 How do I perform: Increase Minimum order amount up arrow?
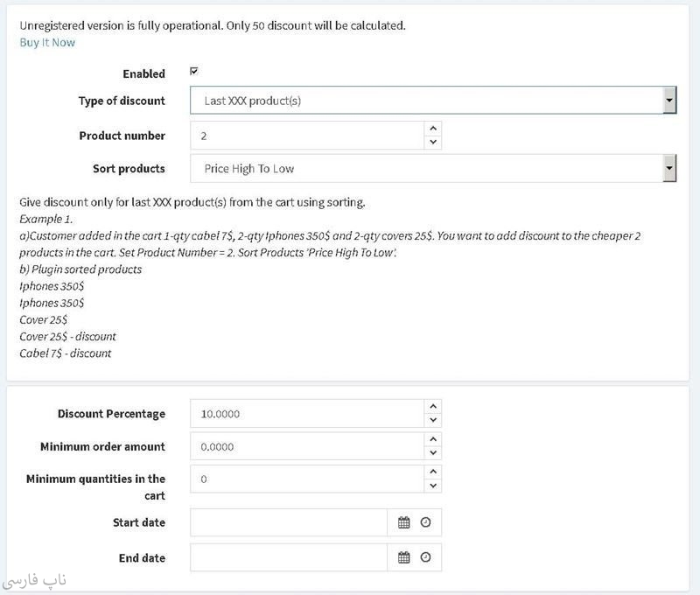click(432, 439)
